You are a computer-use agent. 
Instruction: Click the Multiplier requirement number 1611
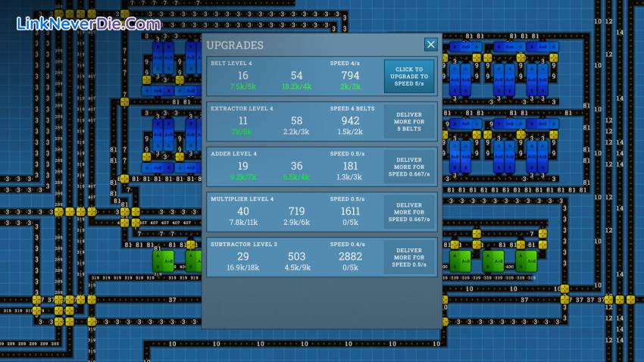(350, 211)
